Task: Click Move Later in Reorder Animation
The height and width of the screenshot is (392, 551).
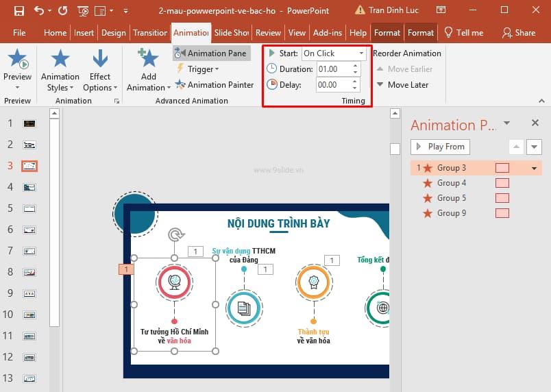Action: pyautogui.click(x=402, y=85)
